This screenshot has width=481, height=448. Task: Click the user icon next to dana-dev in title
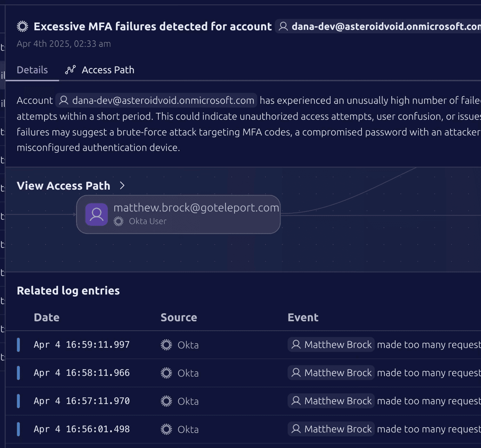coord(283,26)
